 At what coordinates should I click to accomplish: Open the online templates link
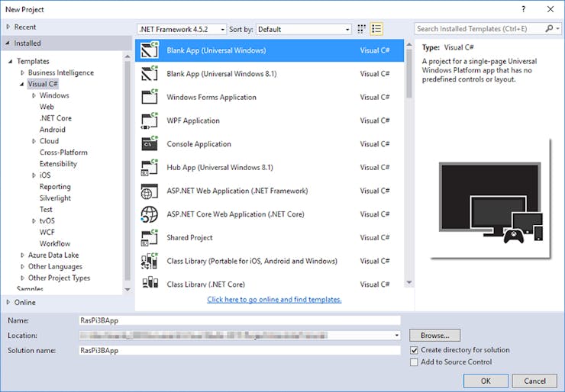pos(274,300)
